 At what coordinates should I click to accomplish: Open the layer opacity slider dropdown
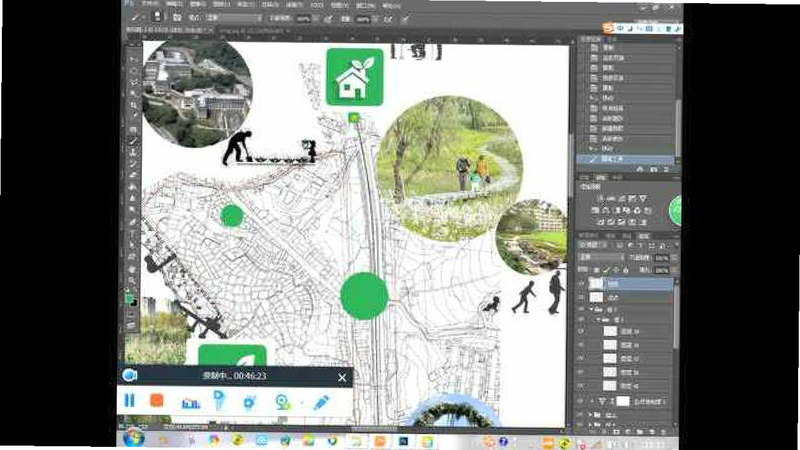pyautogui.click(x=674, y=258)
